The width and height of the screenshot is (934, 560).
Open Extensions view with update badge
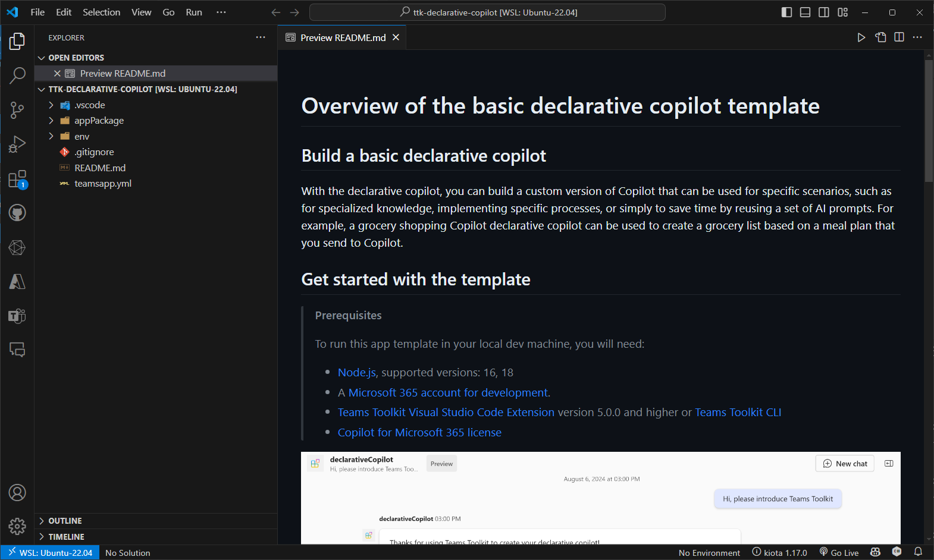click(x=17, y=179)
